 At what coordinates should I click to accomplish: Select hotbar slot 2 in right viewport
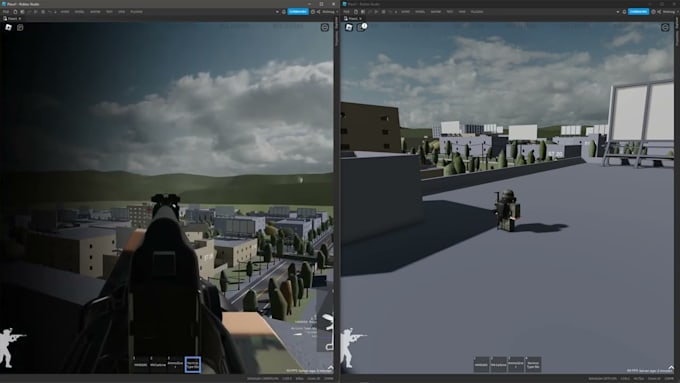499,364
